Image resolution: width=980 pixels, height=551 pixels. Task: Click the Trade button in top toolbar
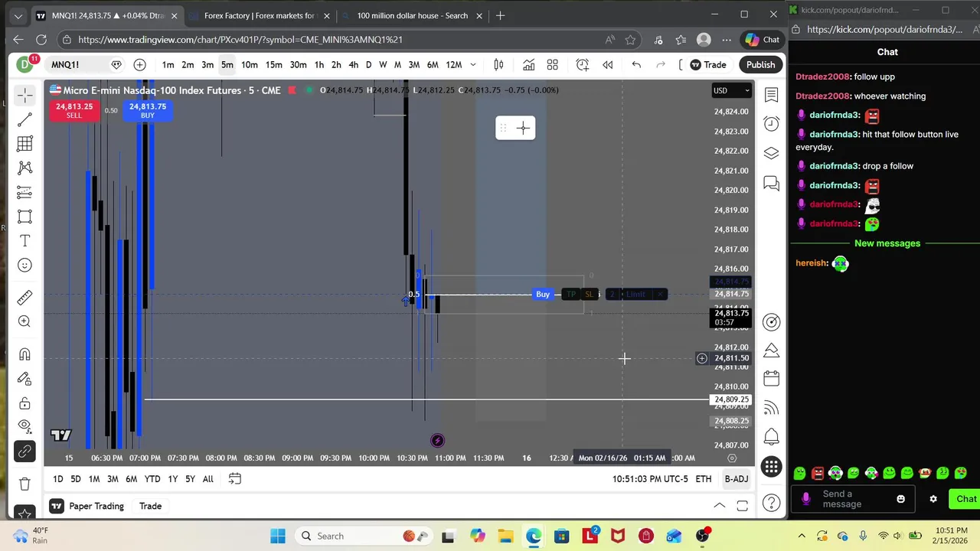[x=708, y=65]
